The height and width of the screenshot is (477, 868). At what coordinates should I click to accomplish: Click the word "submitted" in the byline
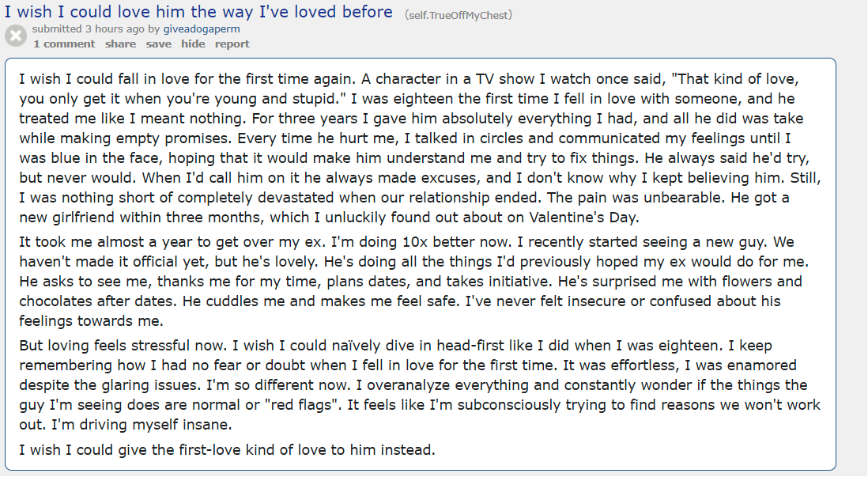tap(57, 29)
